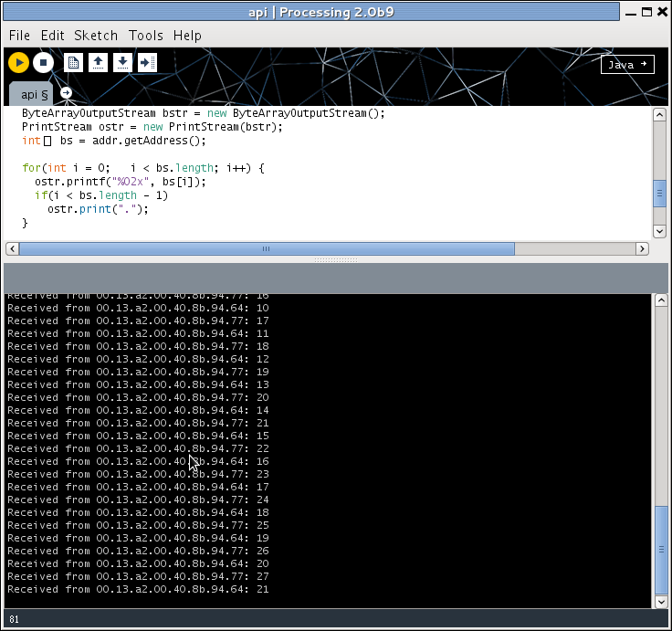Stop the running sketch
The height and width of the screenshot is (631, 672).
(x=43, y=63)
